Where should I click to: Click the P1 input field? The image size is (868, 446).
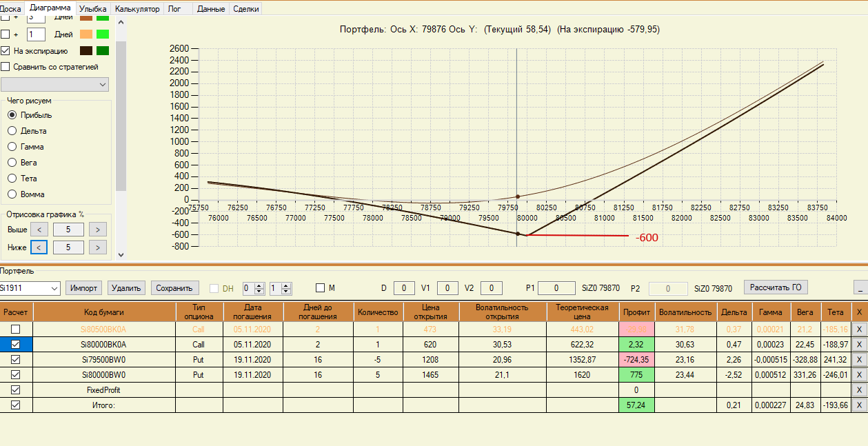(556, 288)
